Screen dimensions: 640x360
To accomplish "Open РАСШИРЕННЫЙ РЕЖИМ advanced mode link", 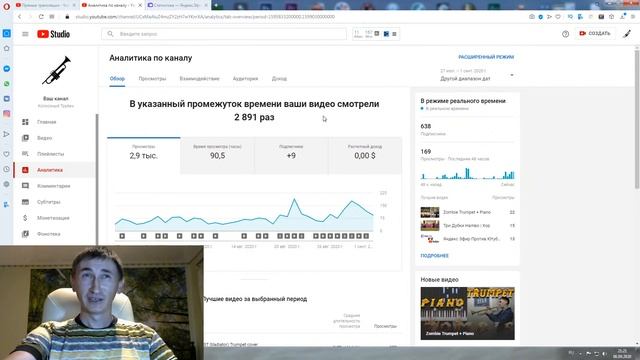I will [486, 57].
